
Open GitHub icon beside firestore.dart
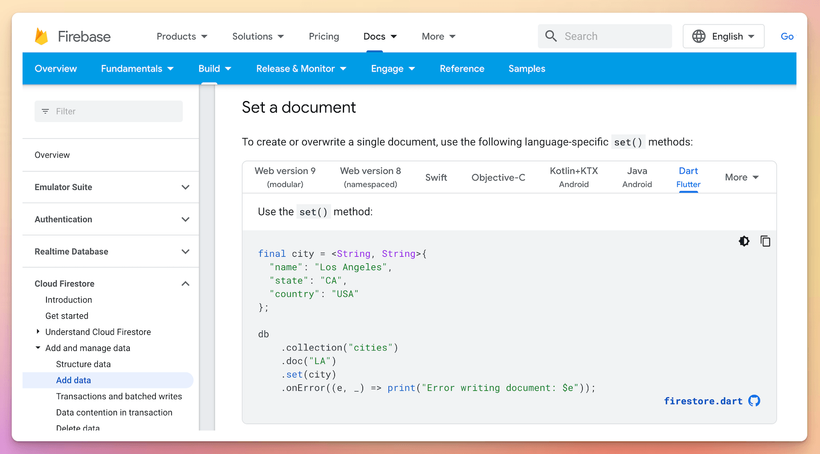tap(754, 401)
